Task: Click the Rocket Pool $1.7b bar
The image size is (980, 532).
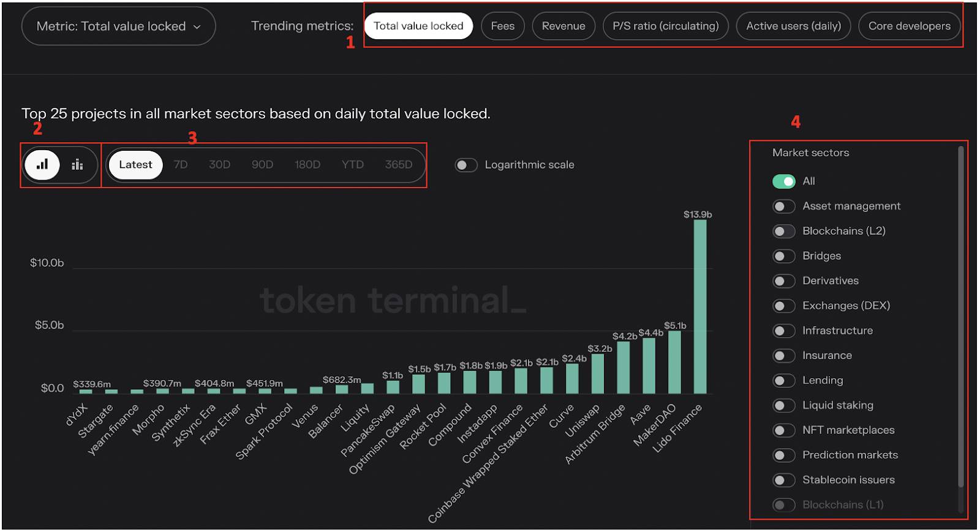Action: point(444,383)
